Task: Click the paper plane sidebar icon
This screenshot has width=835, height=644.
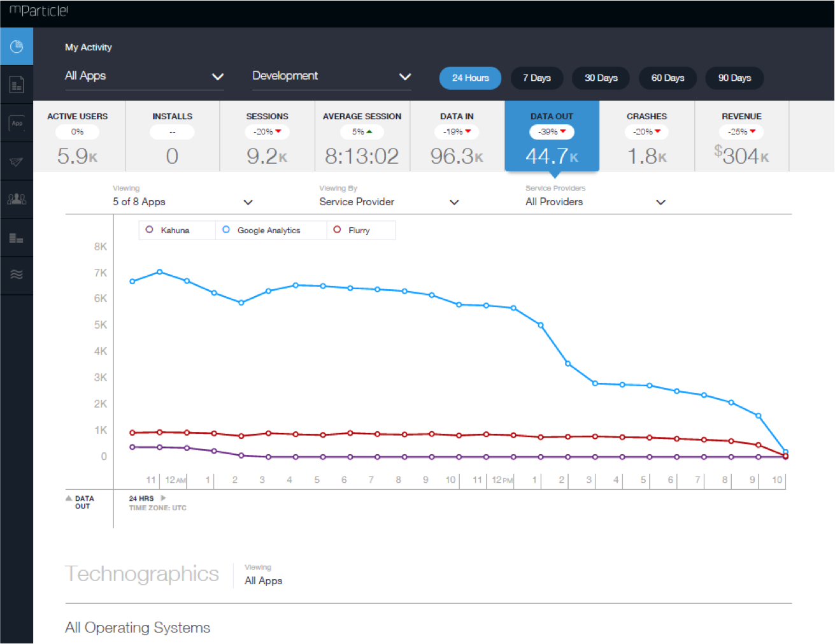Action: (17, 162)
